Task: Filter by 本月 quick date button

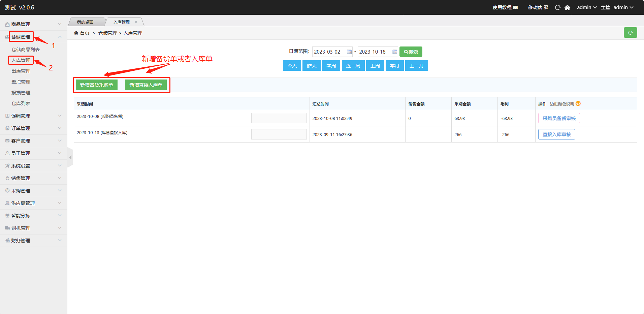Action: coord(394,66)
